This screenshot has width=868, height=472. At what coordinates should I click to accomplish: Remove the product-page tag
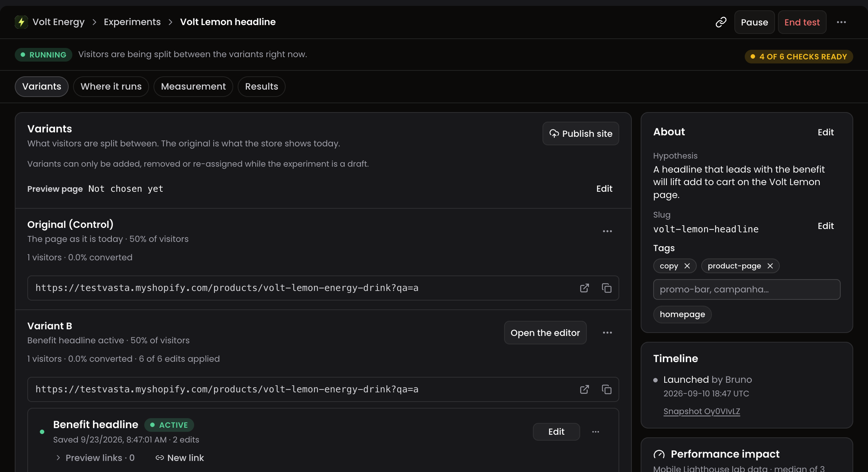770,266
